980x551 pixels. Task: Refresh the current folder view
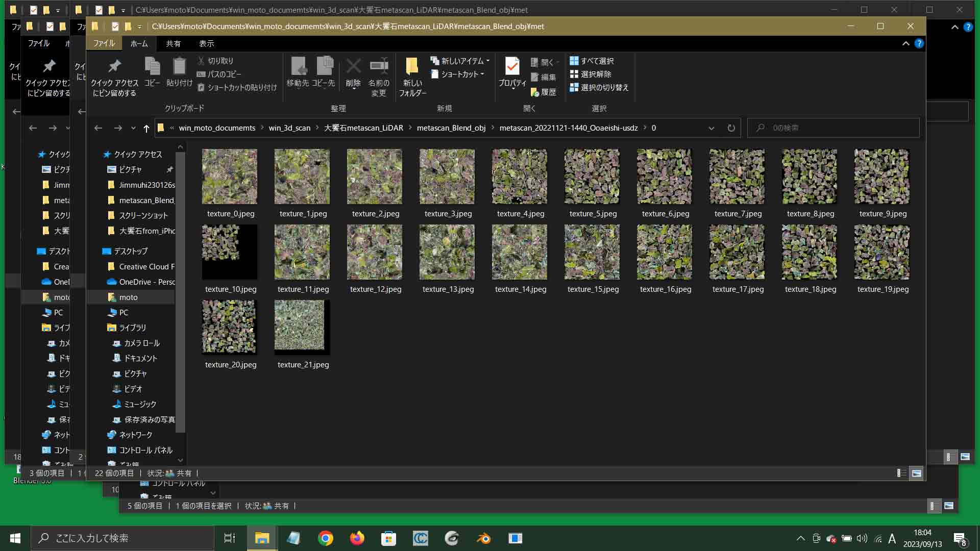(731, 128)
